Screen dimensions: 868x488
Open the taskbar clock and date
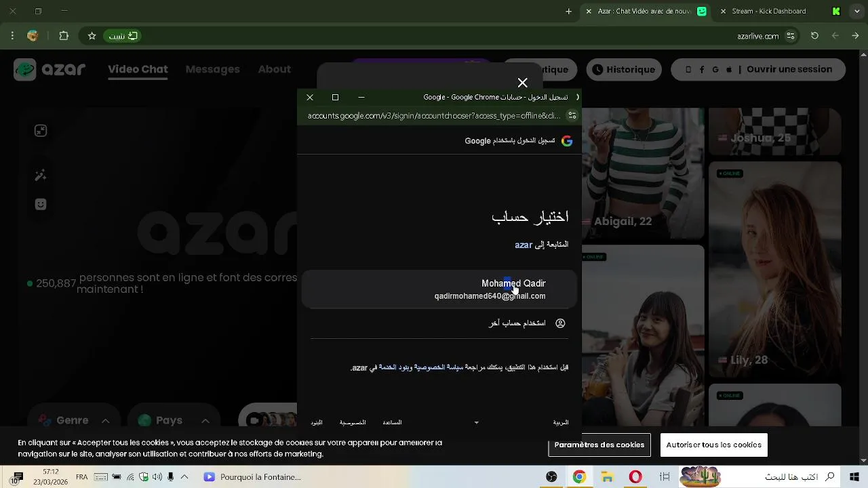50,477
